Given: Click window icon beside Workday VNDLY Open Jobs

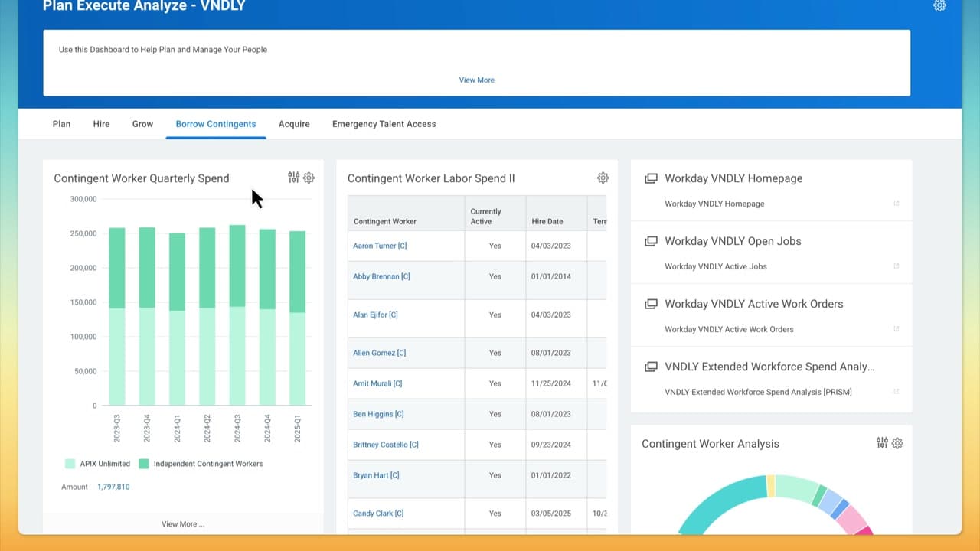Looking at the screenshot, I should pyautogui.click(x=651, y=241).
